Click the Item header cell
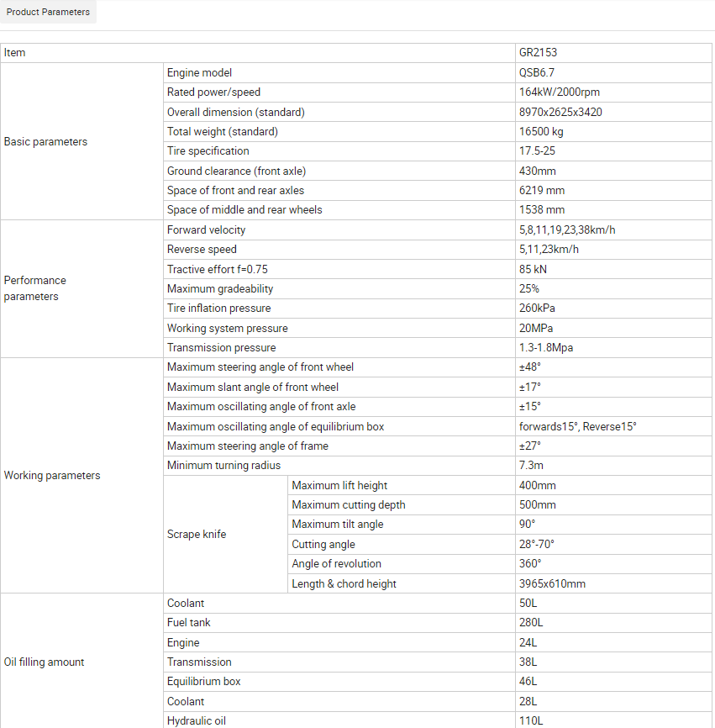715x728 pixels. click(x=257, y=53)
